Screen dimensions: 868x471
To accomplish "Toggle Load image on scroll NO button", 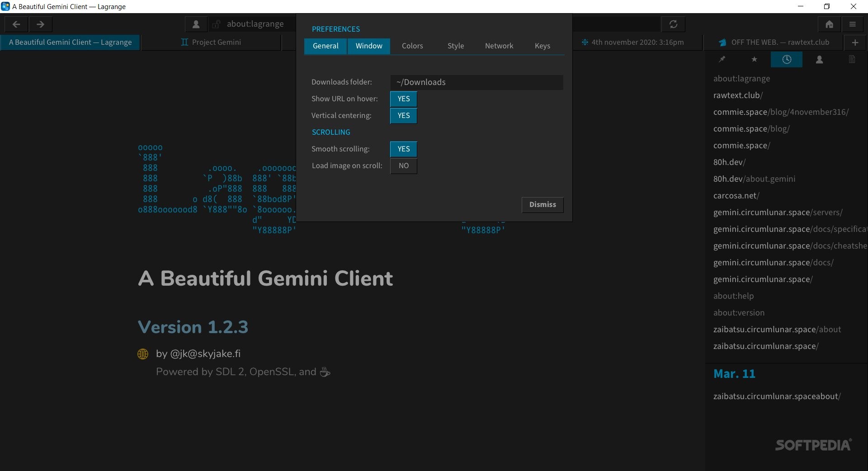I will click(x=404, y=166).
